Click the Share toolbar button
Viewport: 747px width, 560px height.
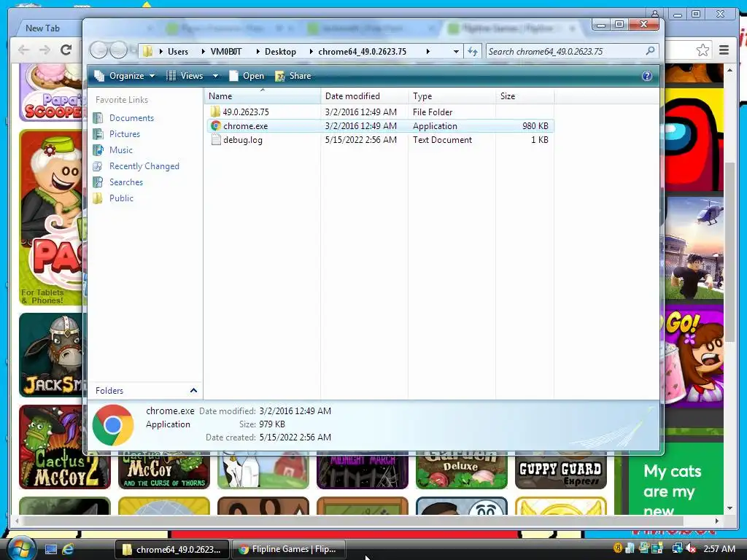pos(293,76)
